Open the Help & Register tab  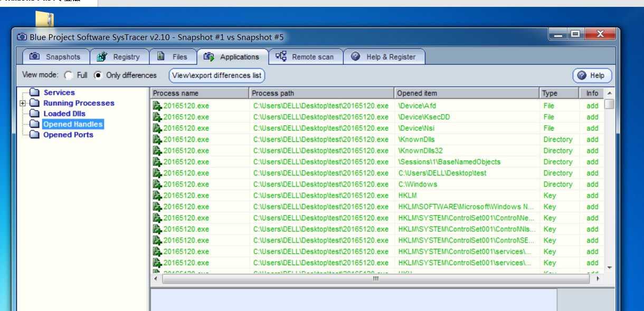(384, 56)
